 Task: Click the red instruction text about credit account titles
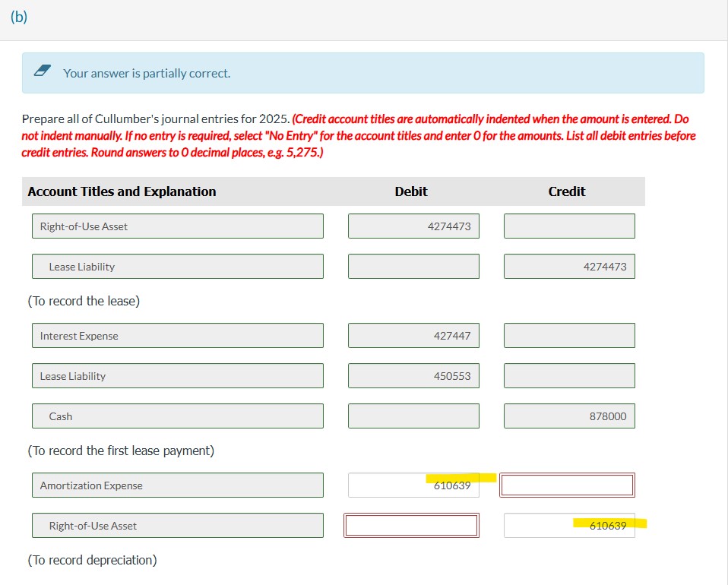(x=359, y=135)
